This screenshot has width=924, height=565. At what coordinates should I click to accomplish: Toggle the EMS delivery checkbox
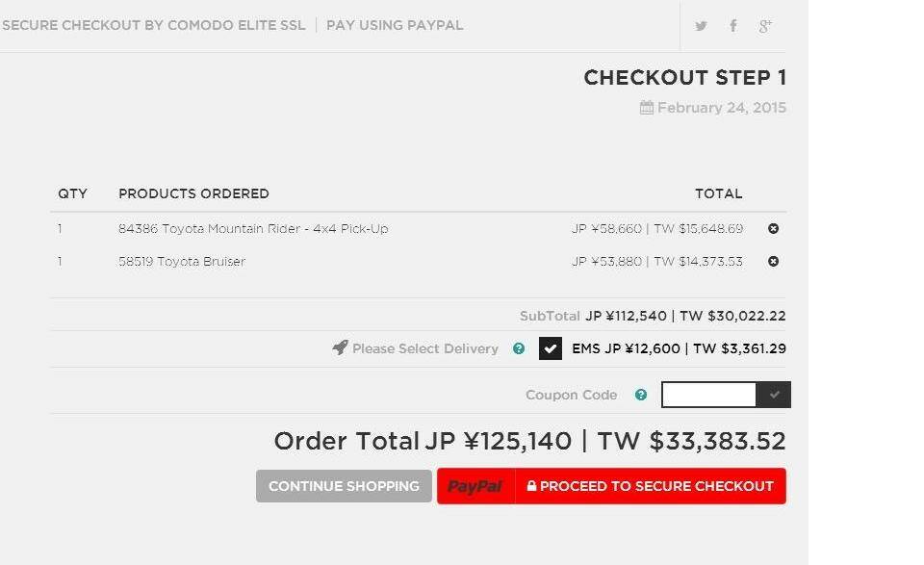551,348
